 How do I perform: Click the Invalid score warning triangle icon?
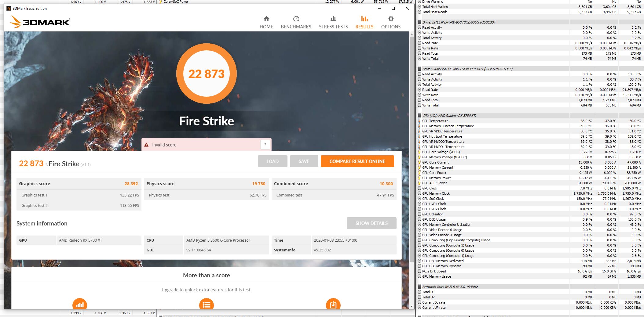146,145
